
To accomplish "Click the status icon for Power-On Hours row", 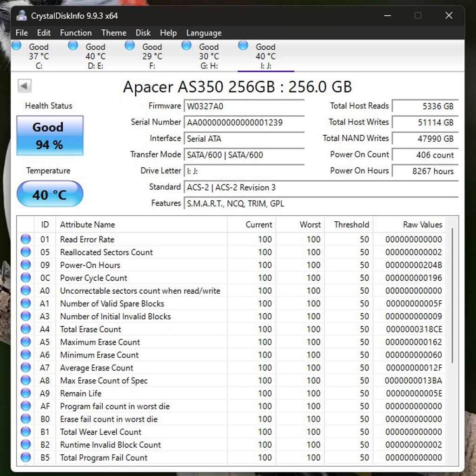I will (26, 264).
